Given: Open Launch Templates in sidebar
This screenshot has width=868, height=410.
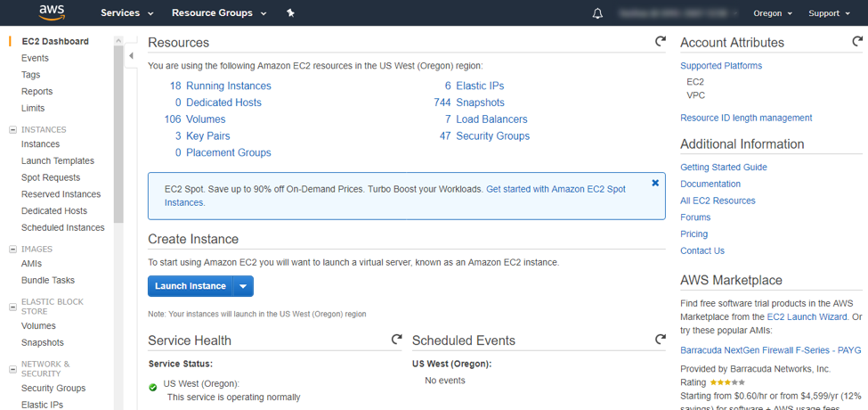Looking at the screenshot, I should click(x=58, y=160).
